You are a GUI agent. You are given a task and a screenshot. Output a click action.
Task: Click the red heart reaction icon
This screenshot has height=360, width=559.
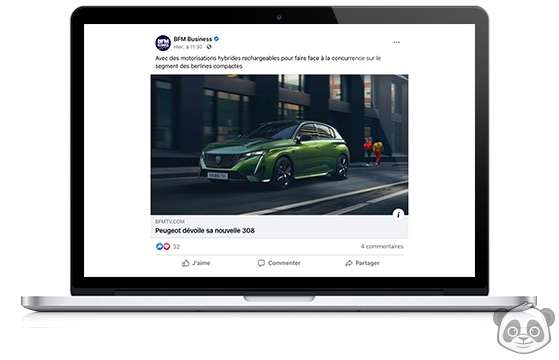point(166,246)
